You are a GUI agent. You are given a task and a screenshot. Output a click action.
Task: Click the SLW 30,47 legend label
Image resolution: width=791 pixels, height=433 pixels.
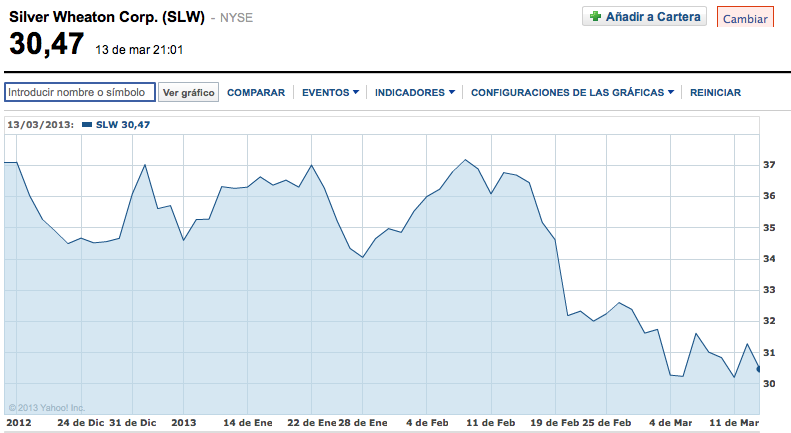123,125
